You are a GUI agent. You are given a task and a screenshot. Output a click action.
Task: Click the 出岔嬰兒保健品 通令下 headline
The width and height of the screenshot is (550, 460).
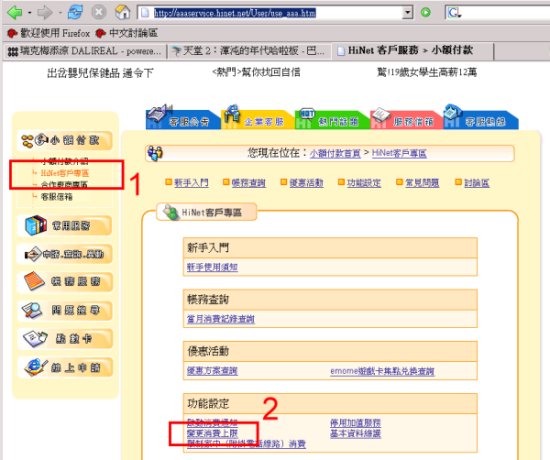[x=100, y=73]
